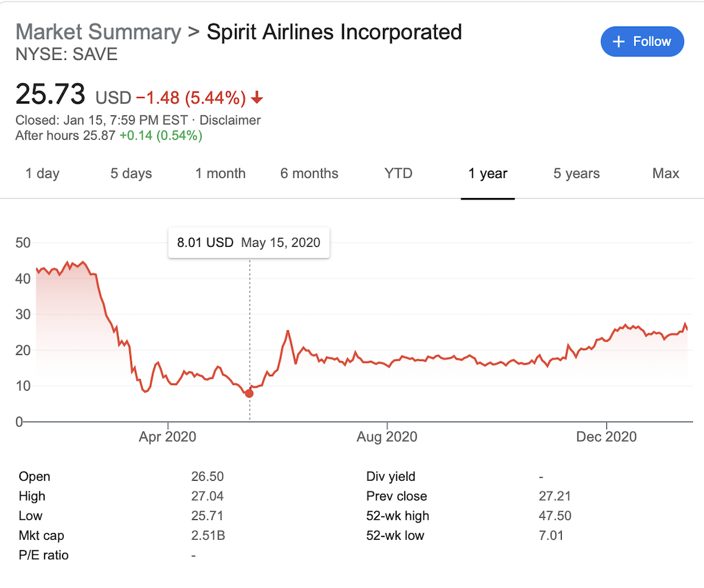This screenshot has width=704, height=588.
Task: Click the Spirit Airlines Incorporated title
Action: click(x=334, y=32)
